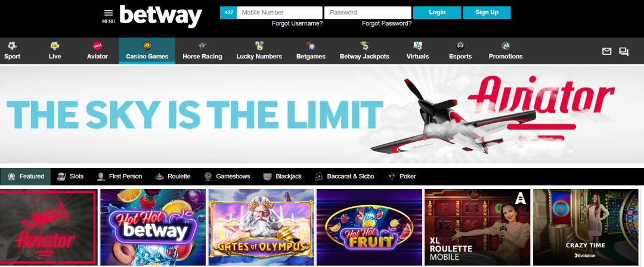Viewport: 644px width, 267px height.
Task: Open the Lucky Numbers icon
Action: point(259,46)
